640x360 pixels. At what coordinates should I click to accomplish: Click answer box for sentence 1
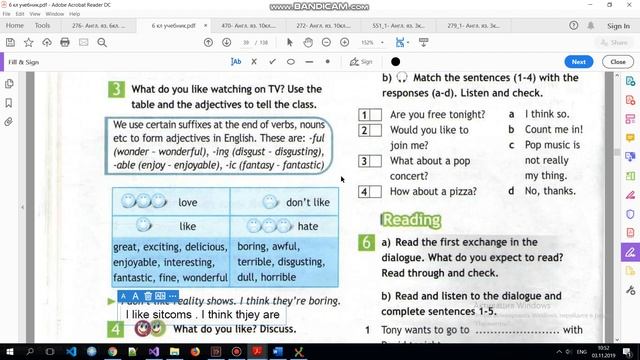(376, 115)
